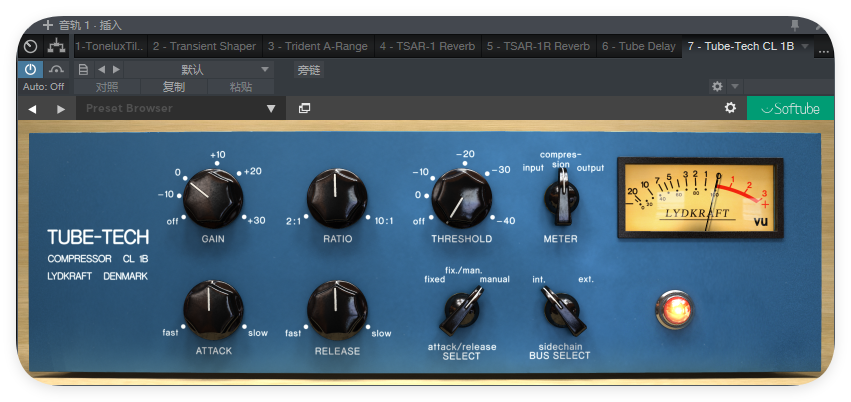851x402 pixels.
Task: Select previous Softube preset arrow
Action: [x=32, y=109]
